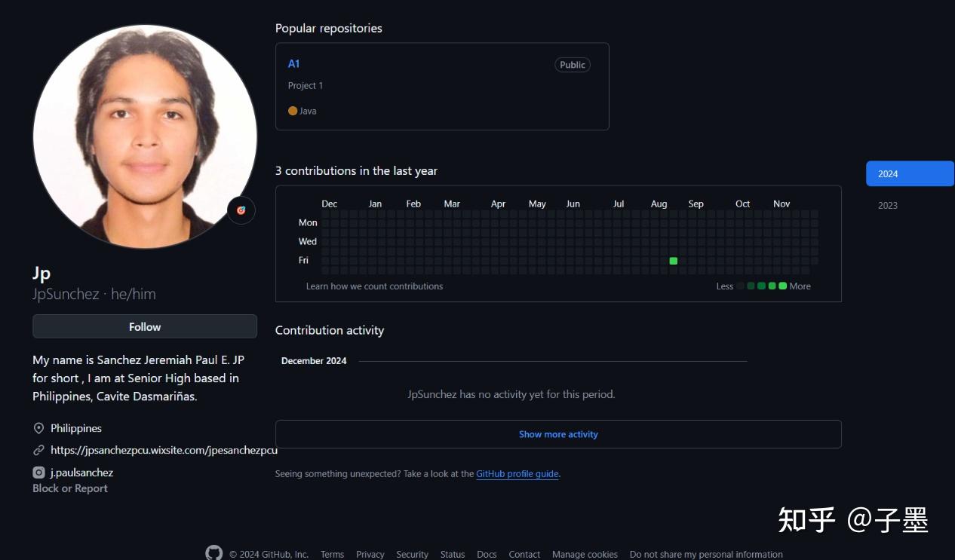Click the achievement badge icon on avatar
Screen dimensions: 955x560
(241, 210)
